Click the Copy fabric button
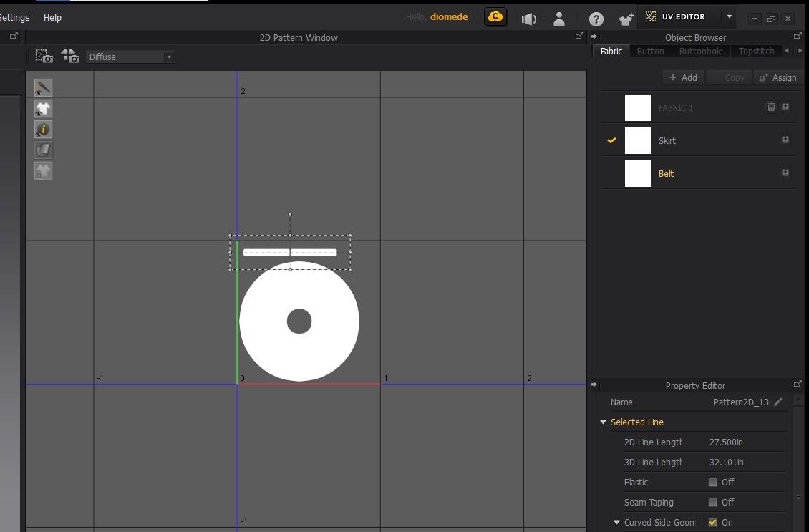 click(x=729, y=77)
